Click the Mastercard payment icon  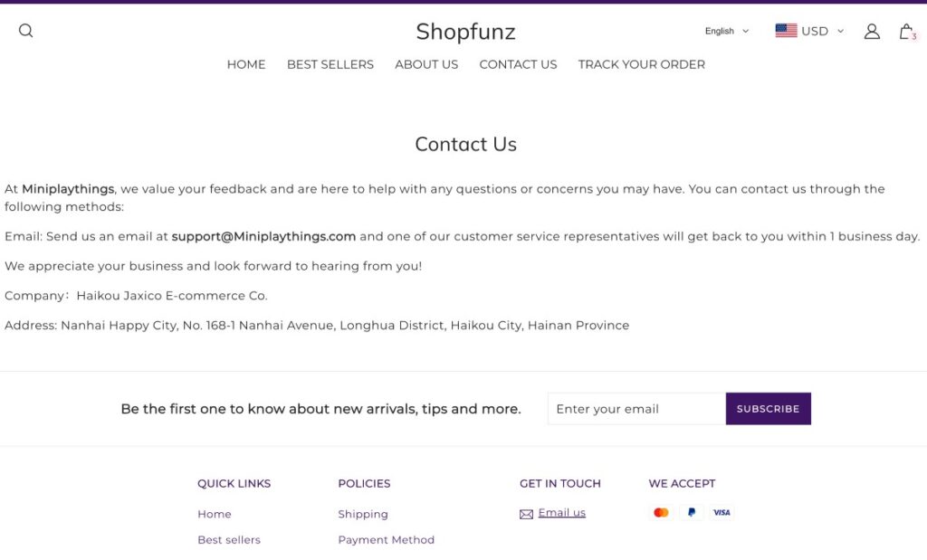(661, 513)
